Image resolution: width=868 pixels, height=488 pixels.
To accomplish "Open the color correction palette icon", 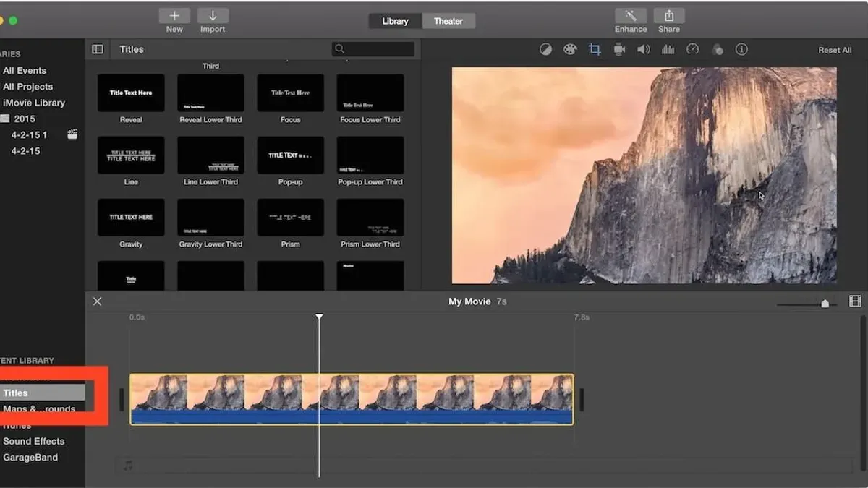I will (570, 49).
